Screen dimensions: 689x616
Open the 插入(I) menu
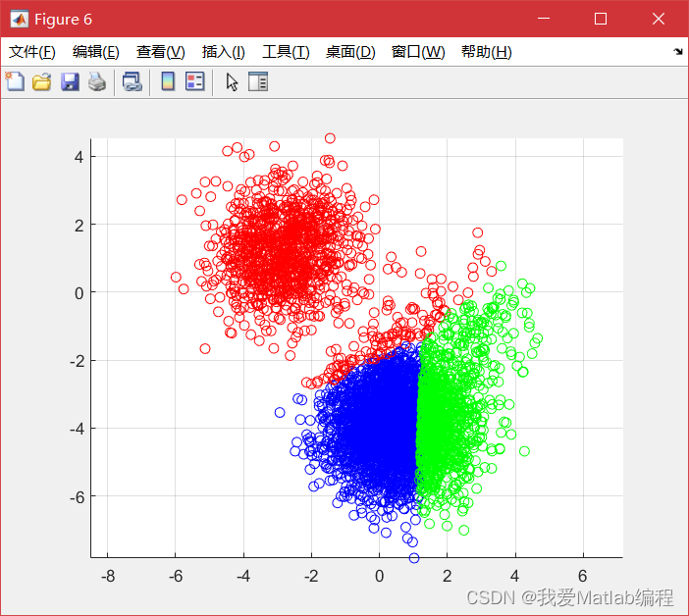(223, 52)
